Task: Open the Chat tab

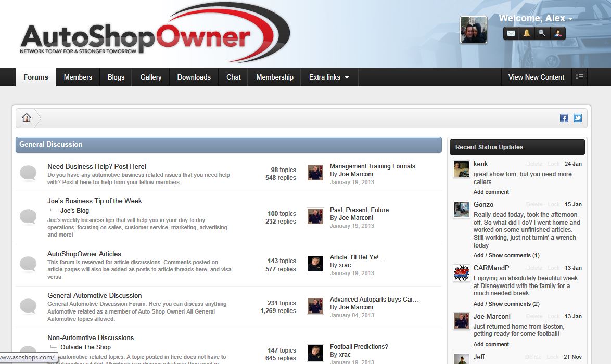Action: pyautogui.click(x=233, y=77)
